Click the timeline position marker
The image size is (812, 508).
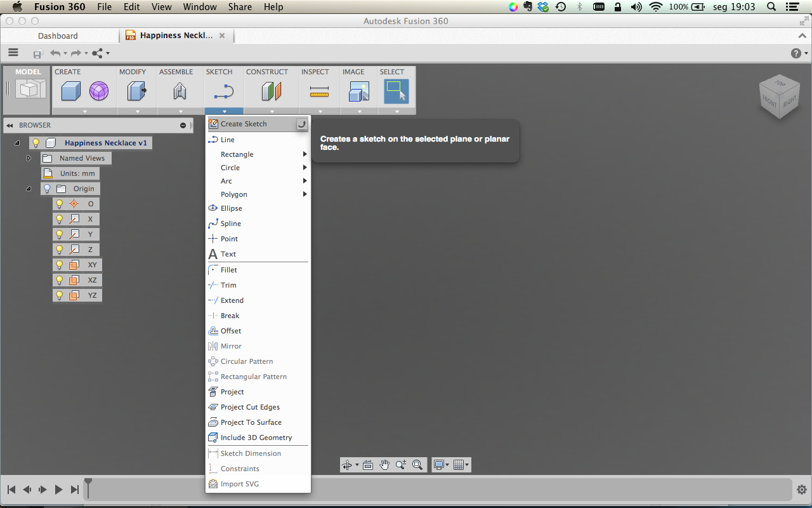coord(88,488)
